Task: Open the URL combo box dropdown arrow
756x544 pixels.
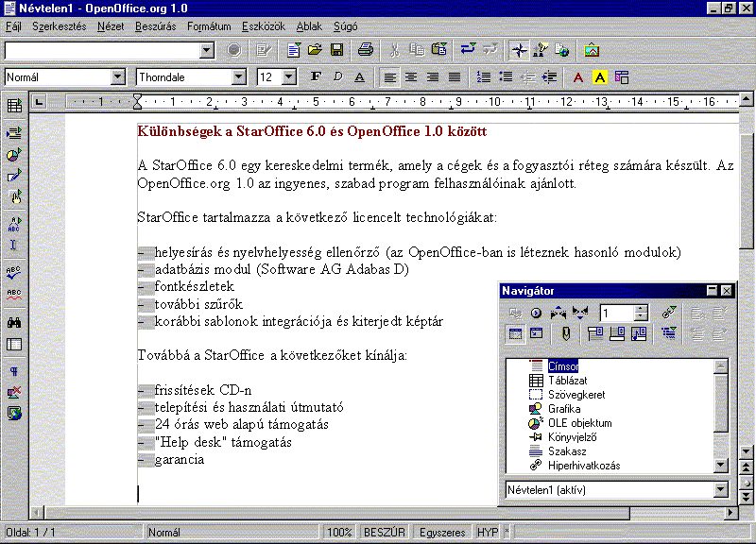Action: click(207, 50)
